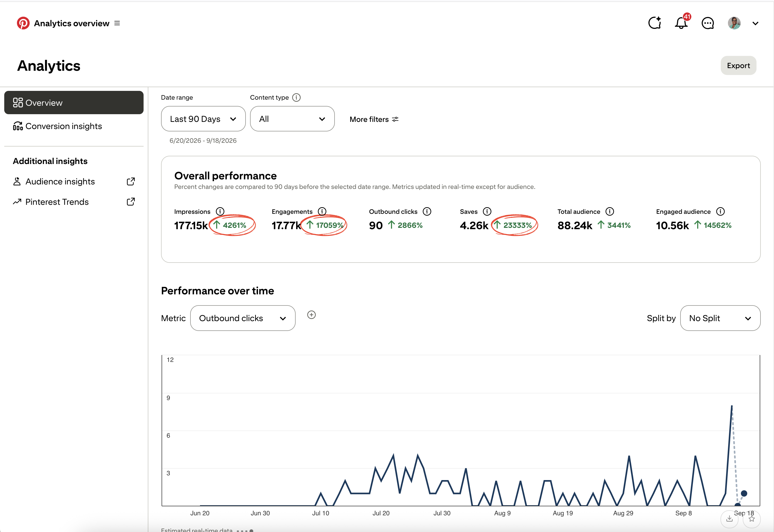
Task: Click the 10.56k Engaged audience value
Action: [672, 226]
